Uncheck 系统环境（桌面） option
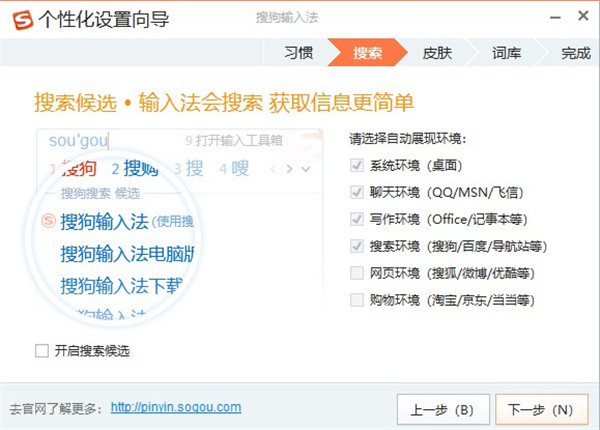The height and width of the screenshot is (430, 600). click(x=357, y=164)
